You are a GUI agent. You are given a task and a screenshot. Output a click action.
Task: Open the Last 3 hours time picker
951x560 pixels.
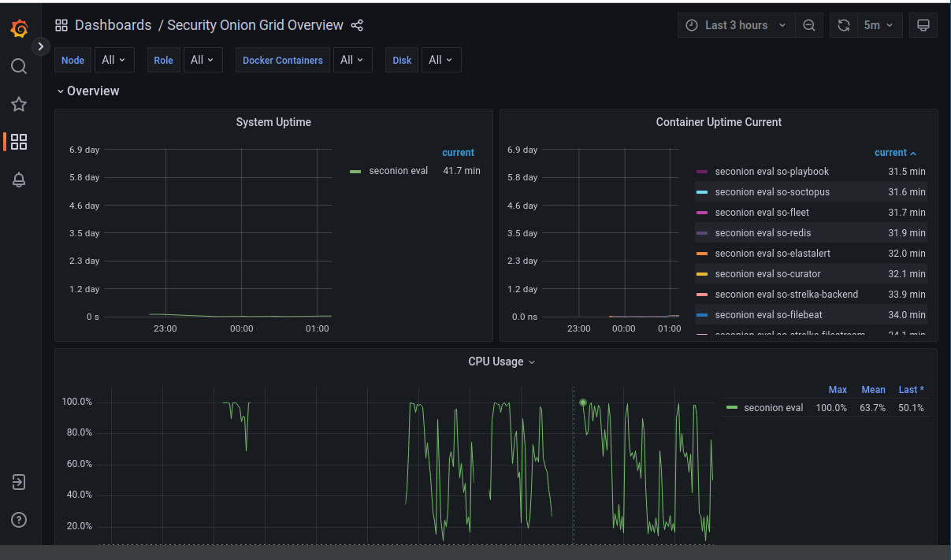point(736,25)
